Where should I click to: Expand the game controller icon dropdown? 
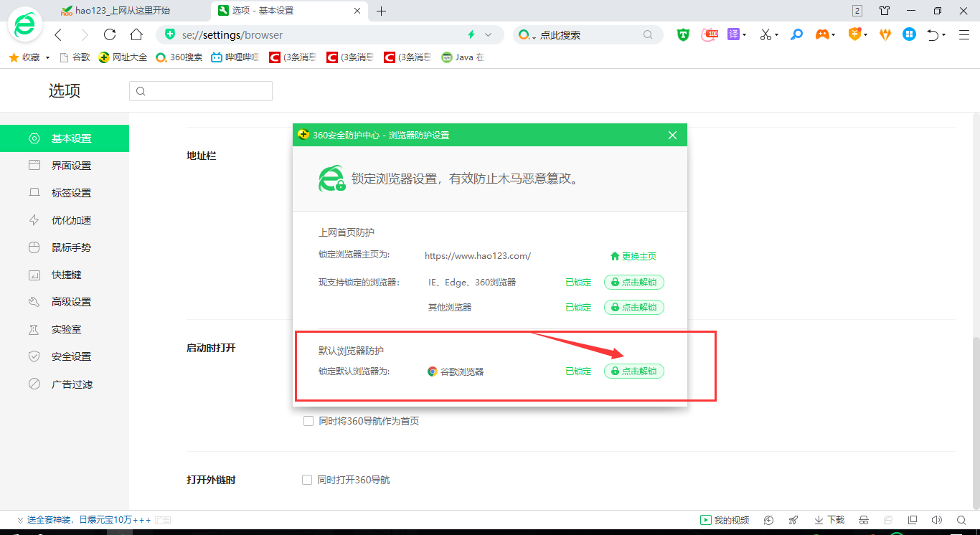(834, 34)
